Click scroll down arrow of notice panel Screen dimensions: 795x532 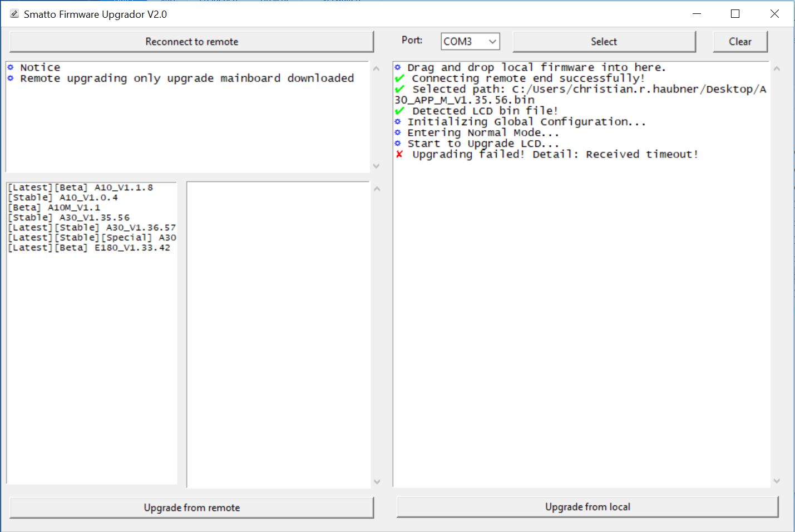(x=377, y=166)
